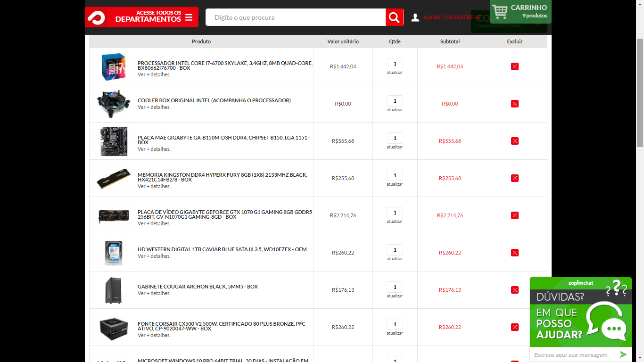Click the R$2.214,76 subtotal value
The width and height of the screenshot is (644, 362).
pyautogui.click(x=450, y=215)
